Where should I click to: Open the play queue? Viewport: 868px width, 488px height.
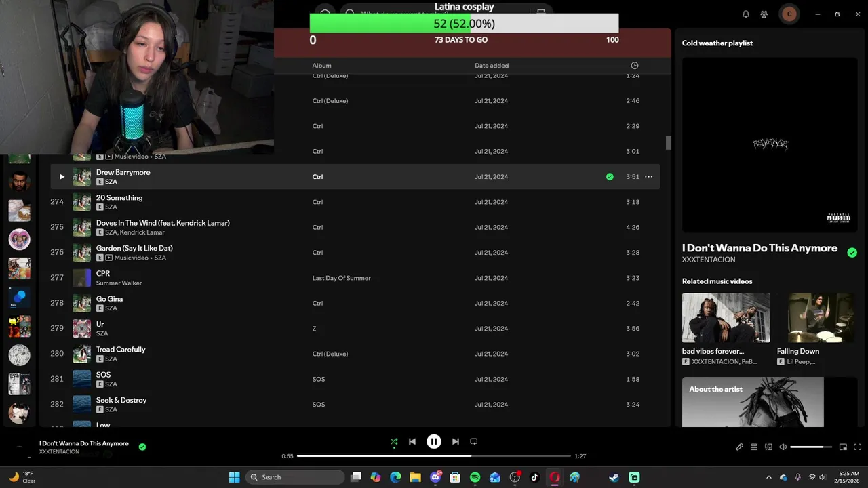click(754, 447)
